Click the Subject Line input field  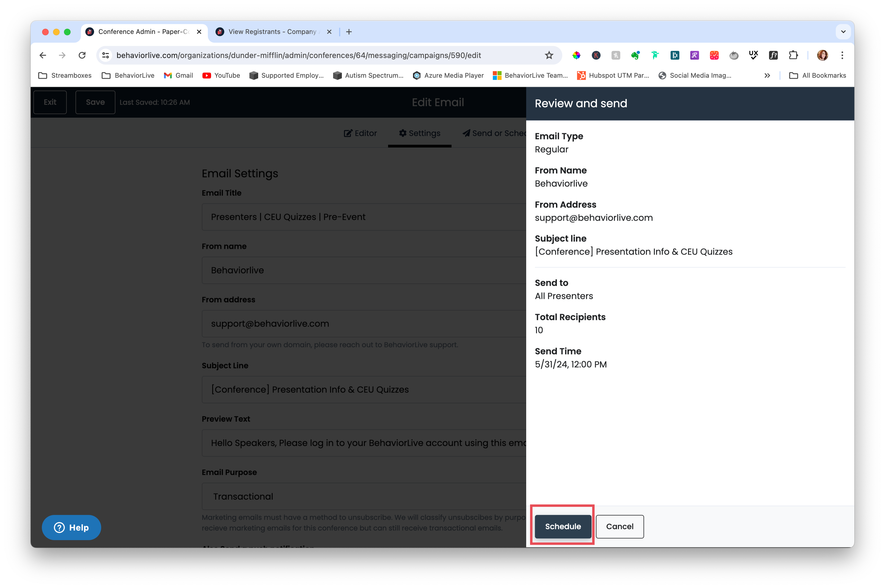(x=364, y=390)
